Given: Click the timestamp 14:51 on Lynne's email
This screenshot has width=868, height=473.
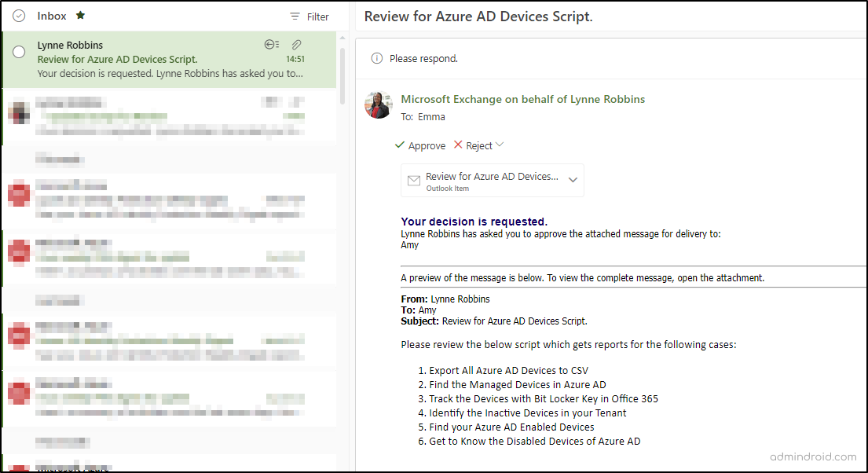Looking at the screenshot, I should [295, 59].
